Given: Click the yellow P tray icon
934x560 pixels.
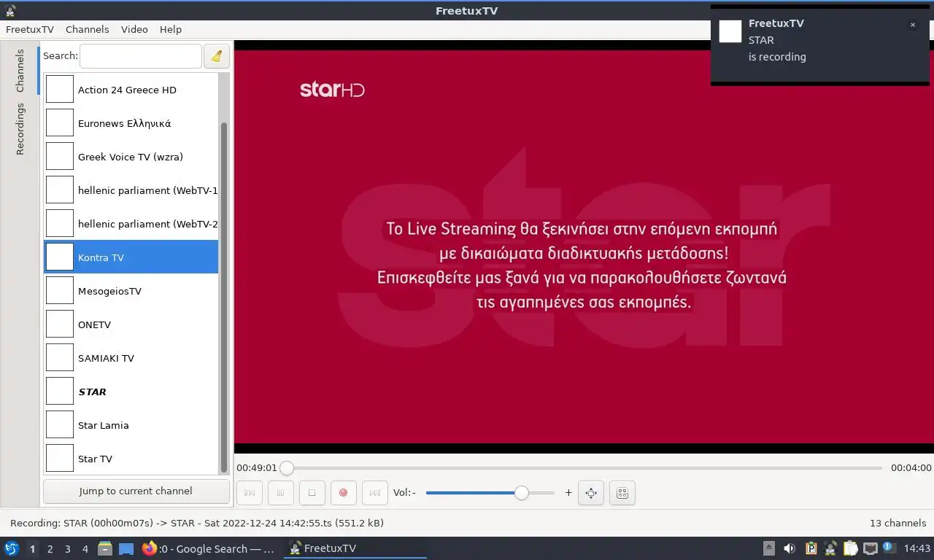Looking at the screenshot, I should coord(811,548).
